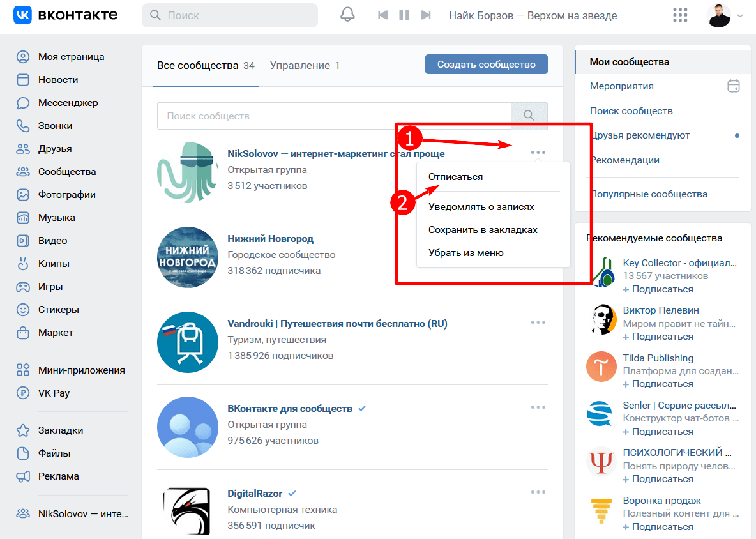Open the NikSolovov three-dots menu
Screen dimensions: 756x539
click(538, 153)
